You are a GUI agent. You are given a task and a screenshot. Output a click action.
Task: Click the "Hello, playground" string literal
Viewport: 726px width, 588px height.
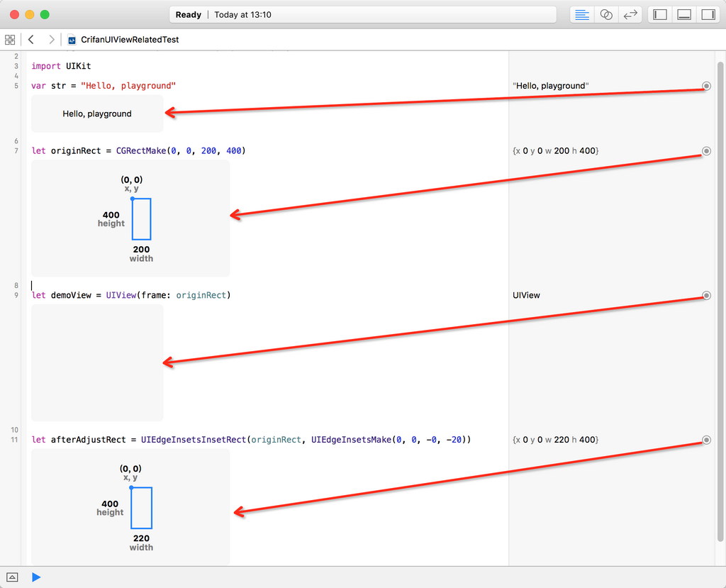(x=128, y=86)
